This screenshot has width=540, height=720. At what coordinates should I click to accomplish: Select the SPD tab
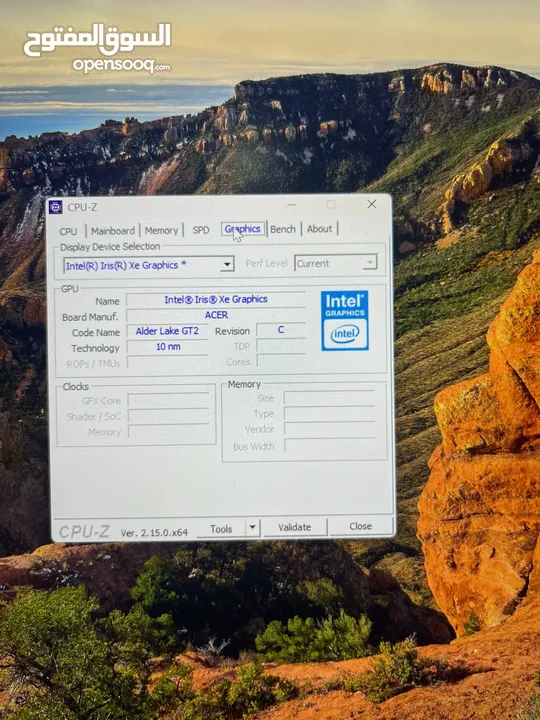pyautogui.click(x=201, y=230)
